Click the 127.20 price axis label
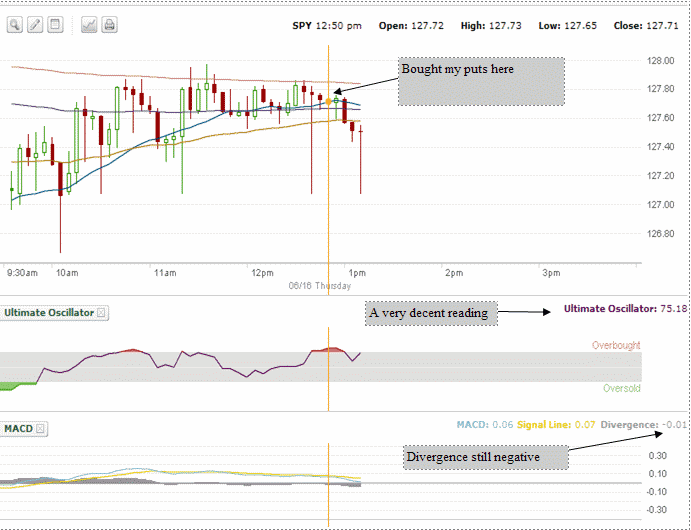This screenshot has height=530, width=691. 661,176
